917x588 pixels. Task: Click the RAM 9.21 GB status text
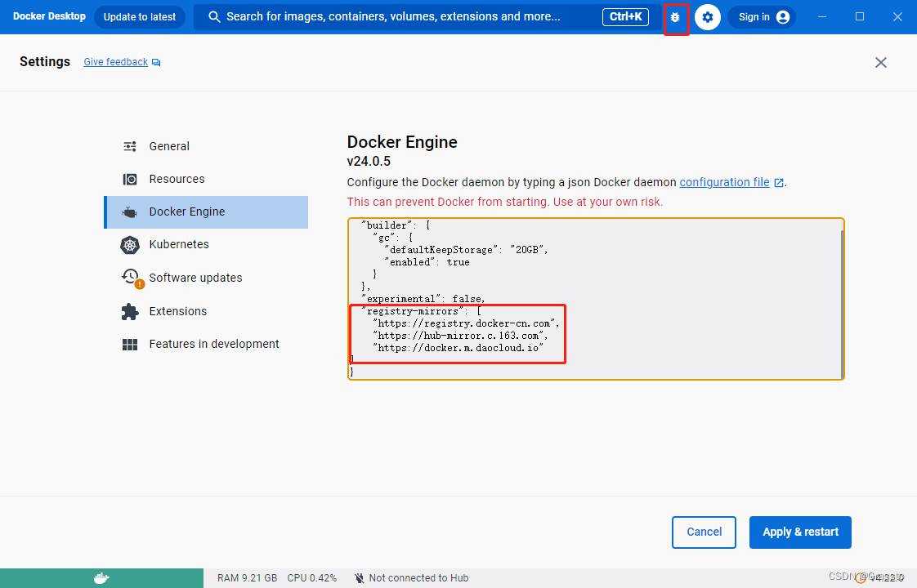click(248, 578)
